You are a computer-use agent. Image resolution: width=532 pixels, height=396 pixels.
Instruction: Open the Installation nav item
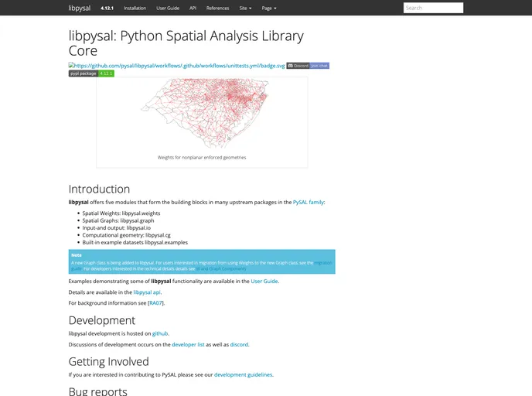[135, 9]
